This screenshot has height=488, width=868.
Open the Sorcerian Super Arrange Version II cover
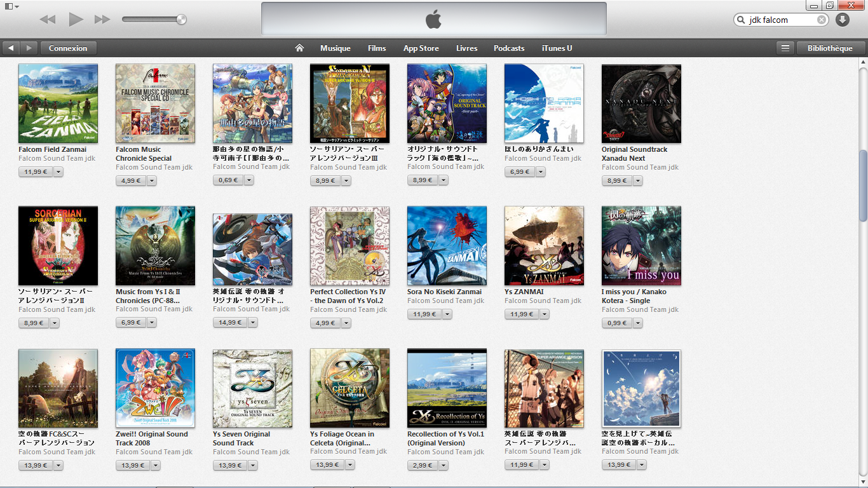[x=58, y=246]
